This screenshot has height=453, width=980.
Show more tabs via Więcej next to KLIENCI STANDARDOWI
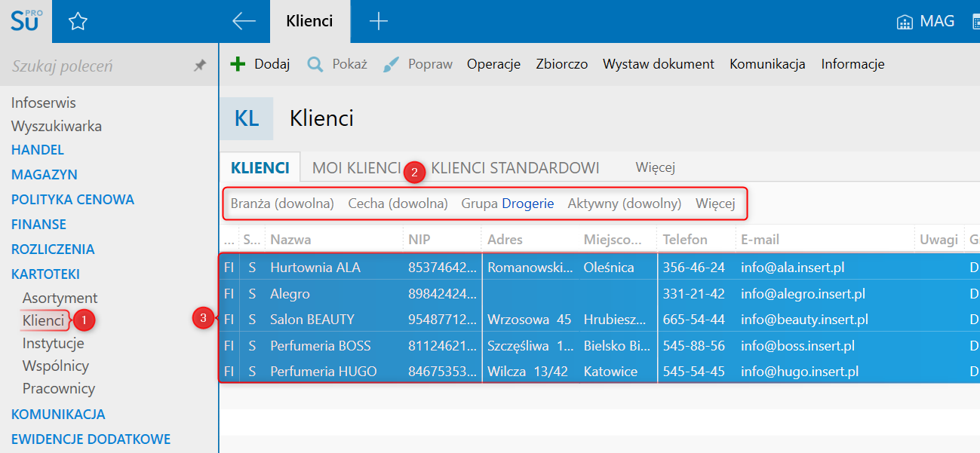[655, 167]
